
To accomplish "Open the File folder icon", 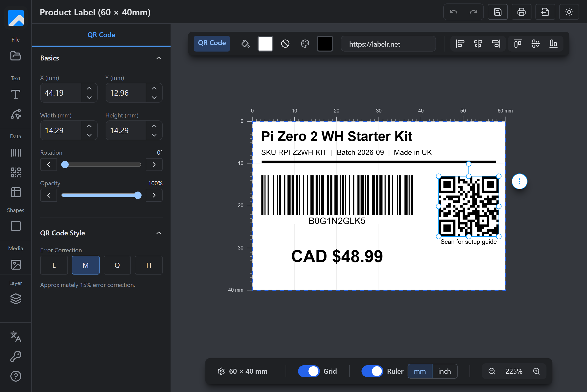I will pos(16,56).
